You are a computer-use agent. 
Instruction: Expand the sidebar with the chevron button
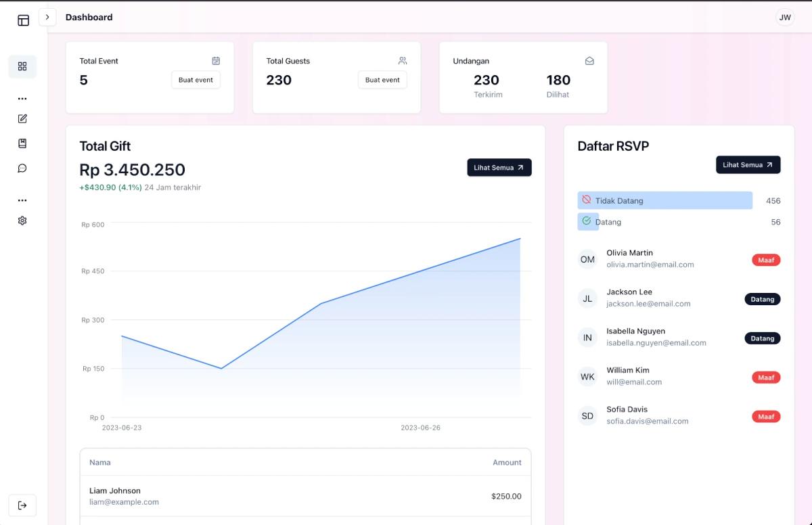pyautogui.click(x=47, y=17)
